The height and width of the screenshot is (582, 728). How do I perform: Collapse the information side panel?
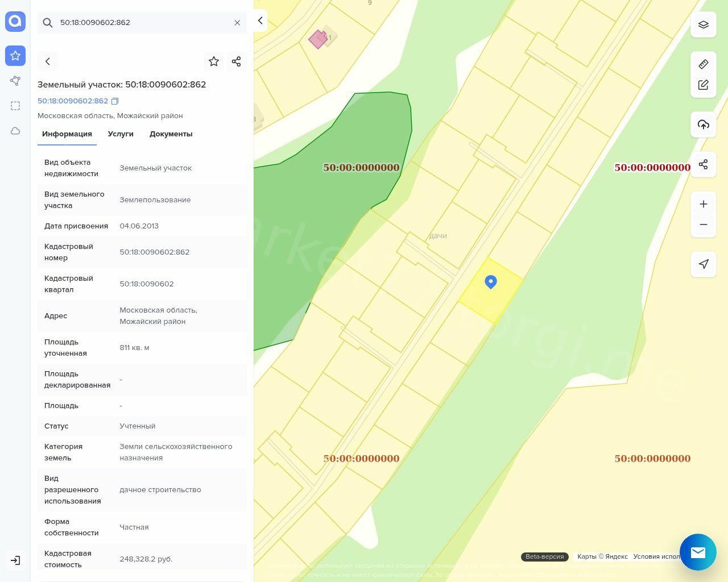pos(260,20)
